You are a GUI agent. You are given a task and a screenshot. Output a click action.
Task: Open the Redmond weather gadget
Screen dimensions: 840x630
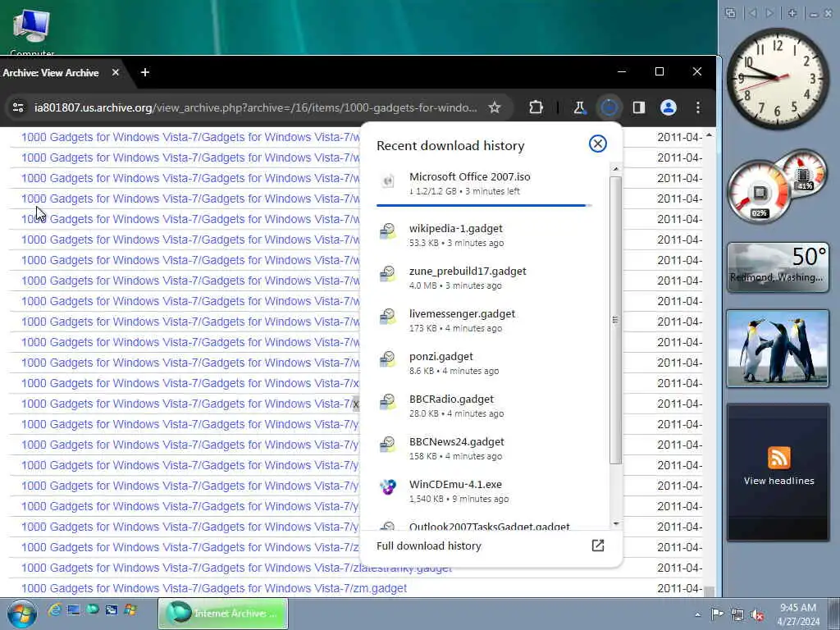click(x=778, y=267)
